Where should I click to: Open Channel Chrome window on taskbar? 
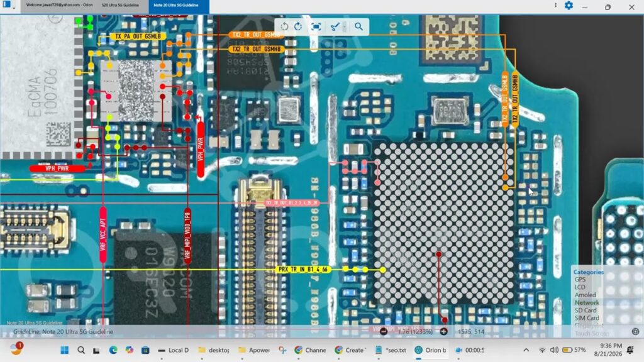tap(311, 350)
